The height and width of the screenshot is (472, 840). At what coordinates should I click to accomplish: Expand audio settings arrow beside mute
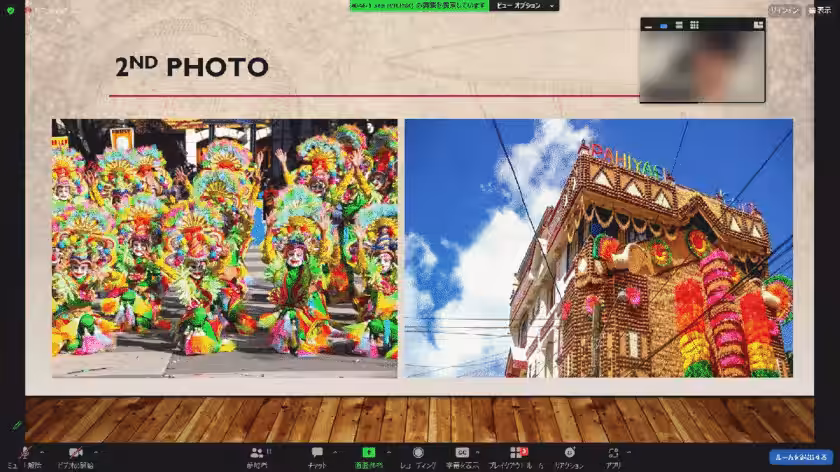tap(42, 450)
